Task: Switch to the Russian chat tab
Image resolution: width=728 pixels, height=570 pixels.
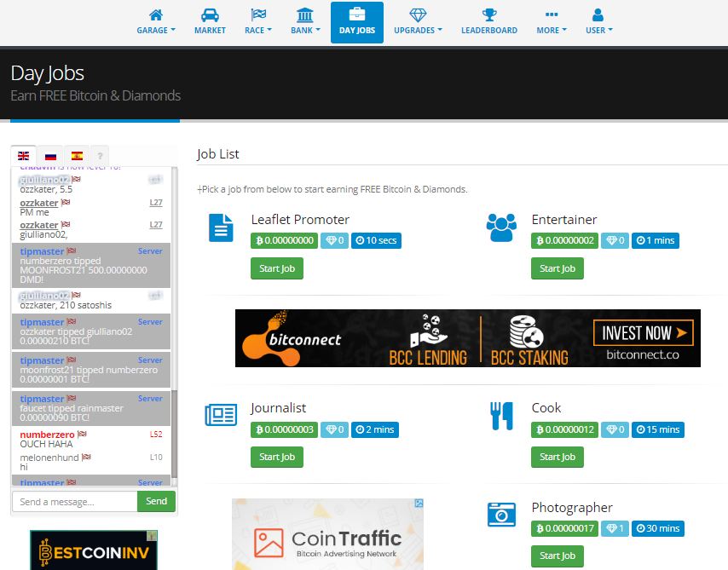Action: (50, 156)
